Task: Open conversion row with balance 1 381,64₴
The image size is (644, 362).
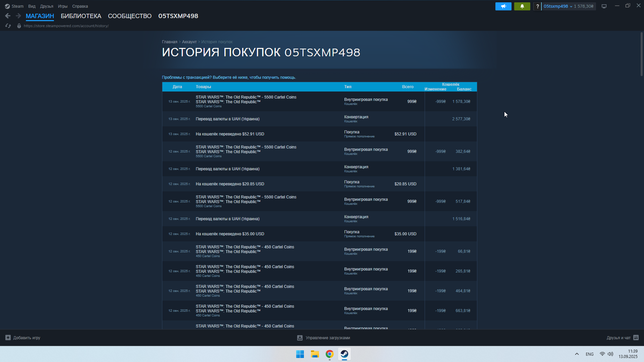Action: click(319, 169)
